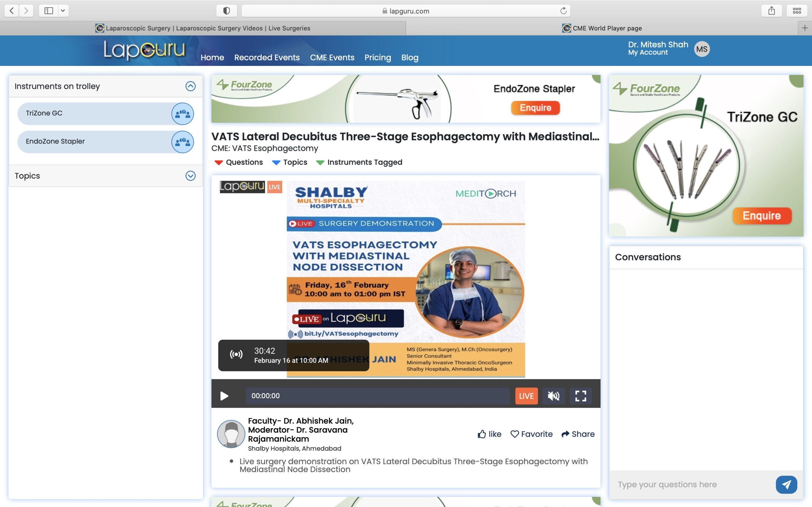Click the TriZone GC group icon
Image resolution: width=812 pixels, height=507 pixels.
pyautogui.click(x=182, y=114)
